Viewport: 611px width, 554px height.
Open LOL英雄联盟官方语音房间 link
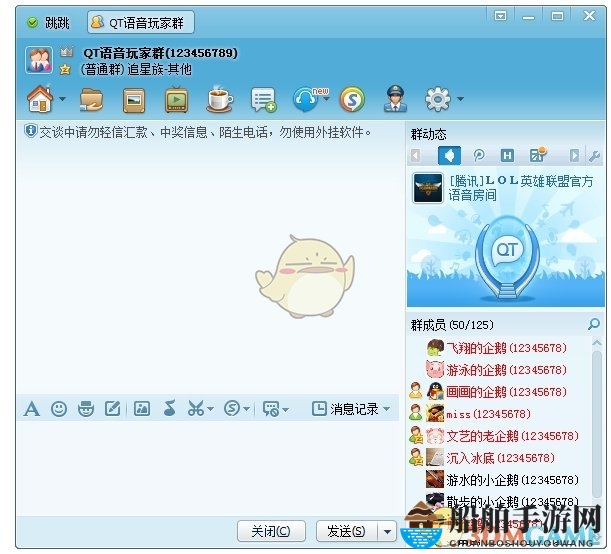click(521, 188)
